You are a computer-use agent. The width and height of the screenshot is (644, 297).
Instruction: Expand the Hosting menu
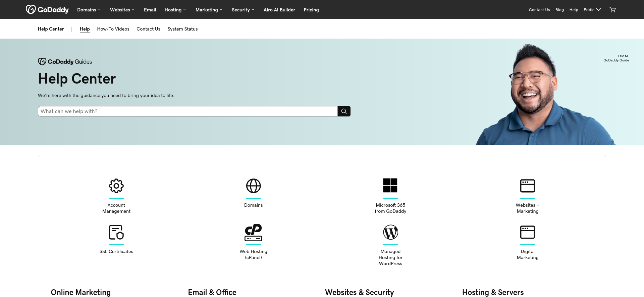175,10
